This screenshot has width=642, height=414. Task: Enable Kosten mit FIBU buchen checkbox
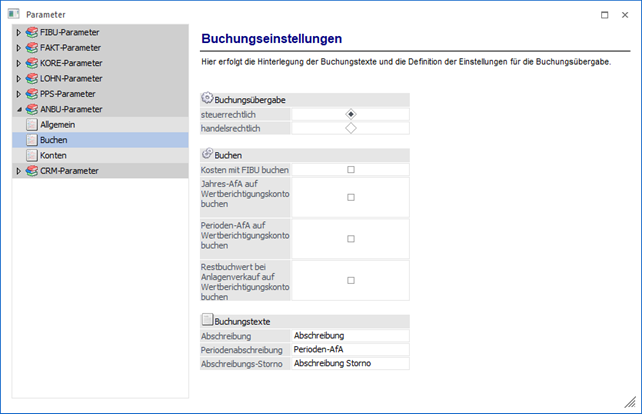pyautogui.click(x=351, y=170)
